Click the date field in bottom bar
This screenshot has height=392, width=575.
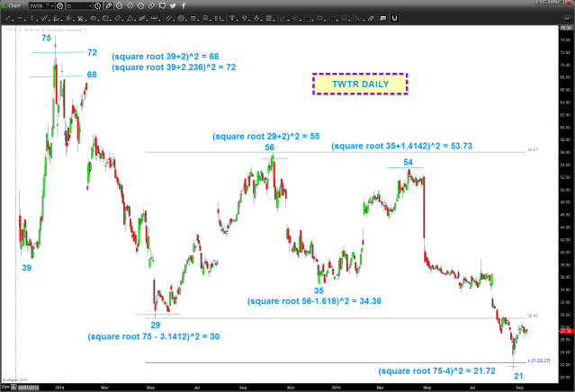pos(29,388)
